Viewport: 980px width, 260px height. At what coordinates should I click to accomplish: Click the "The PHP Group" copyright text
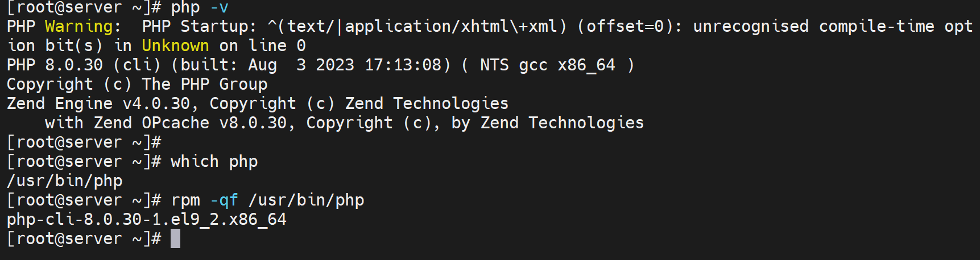(204, 84)
